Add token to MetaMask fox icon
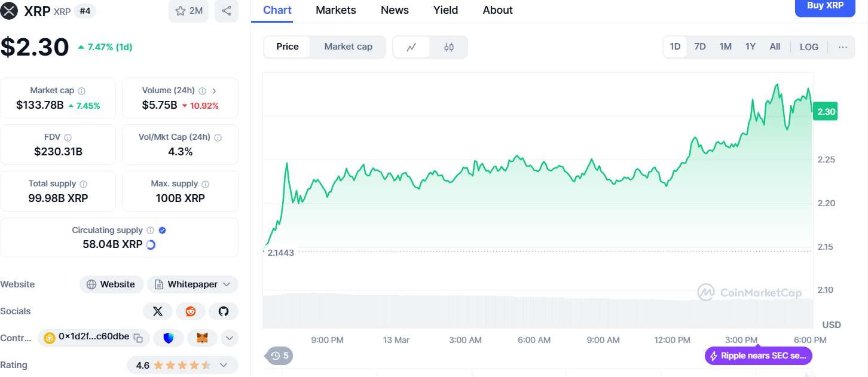868x377 pixels. pos(203,338)
